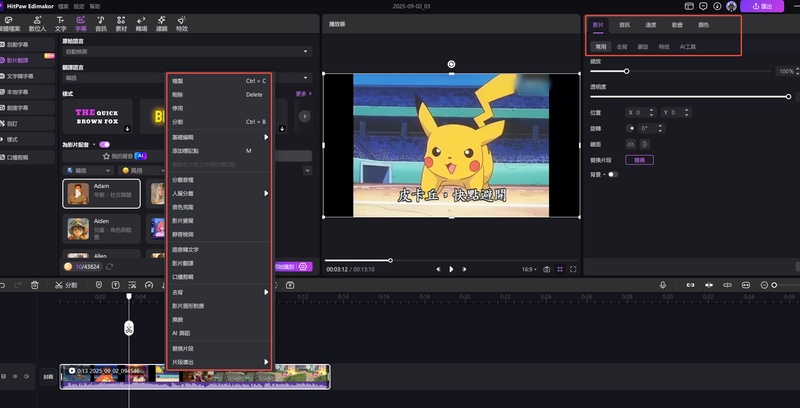
Task: Adjust the X position stepper arrows
Action: click(651, 113)
